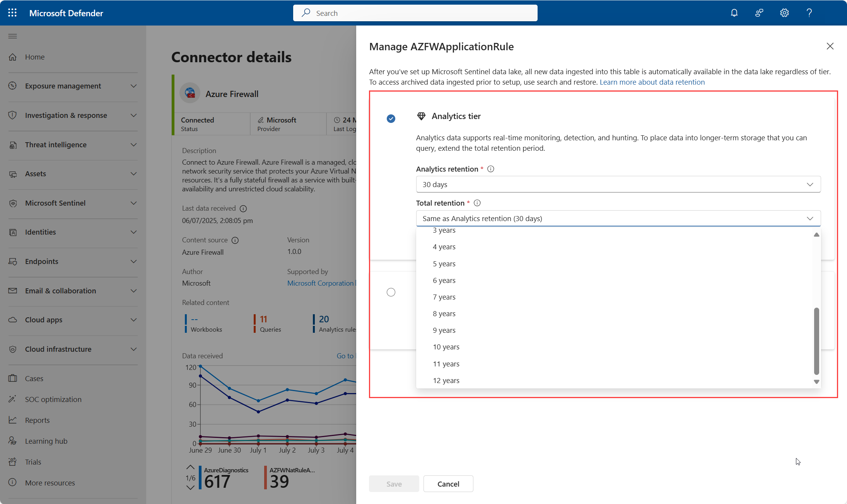Collapse navigation with hamburger menu icon

12,36
